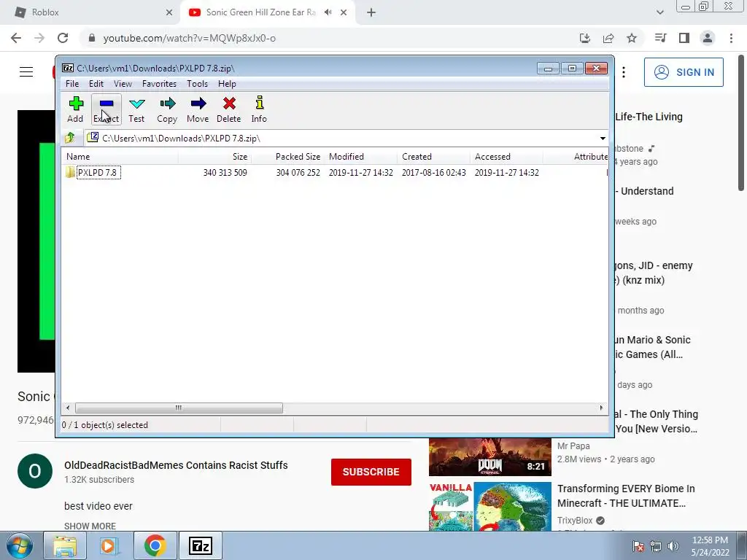Click the Packed Size value 304 076 252
Image resolution: width=747 pixels, height=560 pixels.
(x=298, y=172)
